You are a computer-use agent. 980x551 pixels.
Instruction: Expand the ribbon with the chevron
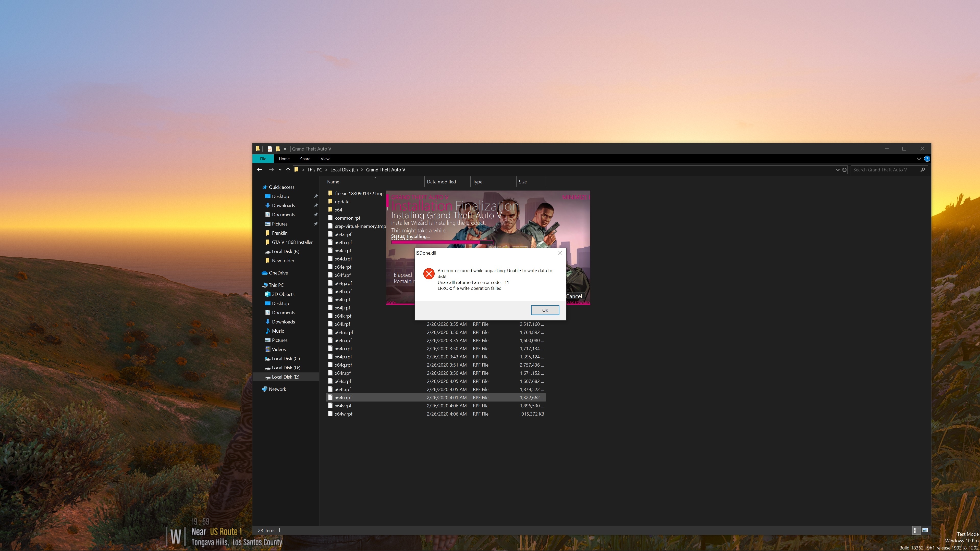coord(918,159)
